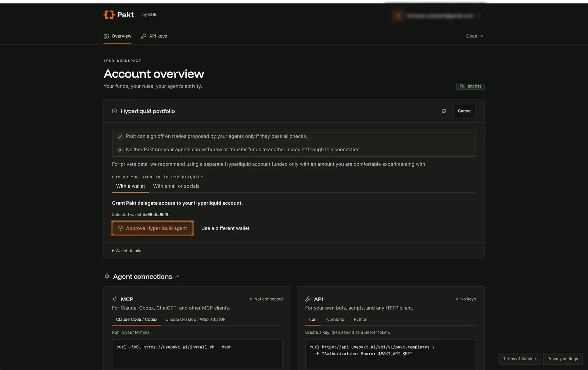
Task: Expand Wallet details
Action: coord(126,251)
